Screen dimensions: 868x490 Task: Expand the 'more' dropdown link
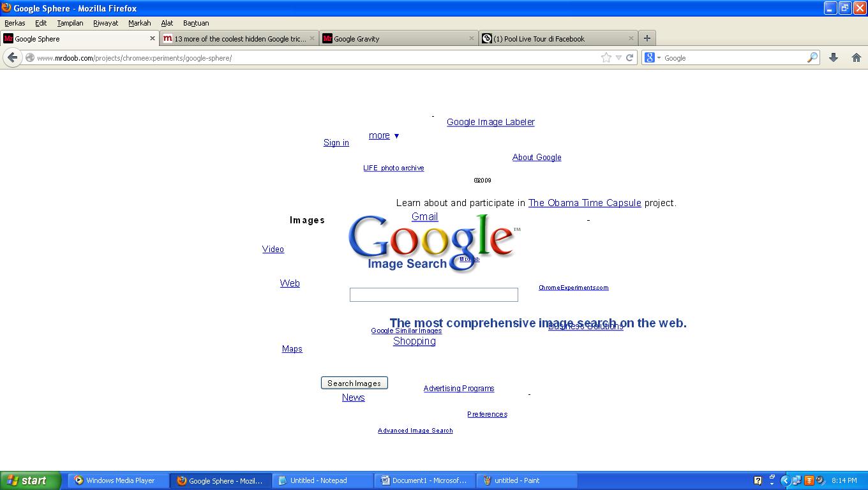pos(384,135)
